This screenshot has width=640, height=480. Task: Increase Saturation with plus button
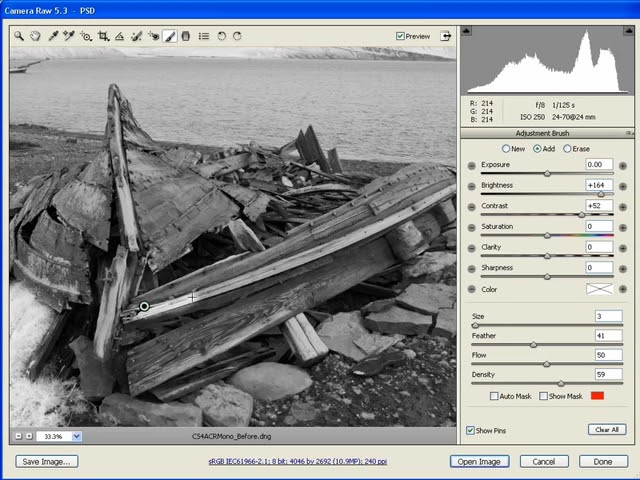click(623, 228)
